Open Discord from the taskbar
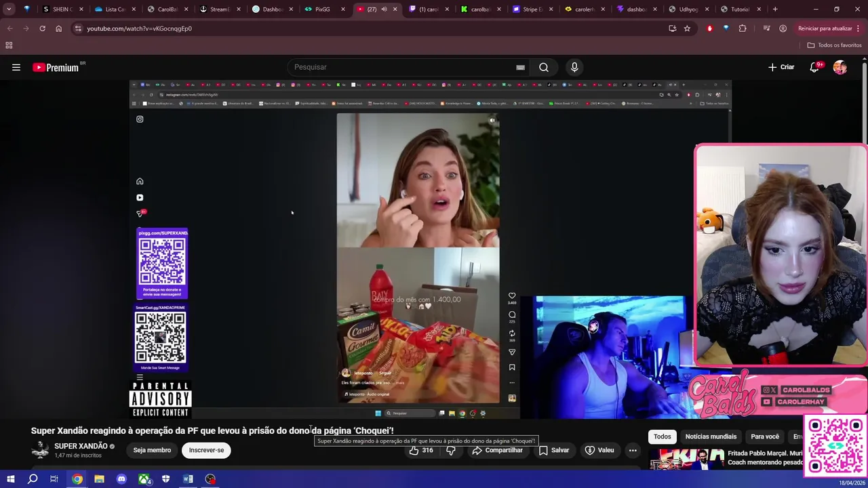This screenshot has width=868, height=488. click(x=121, y=479)
